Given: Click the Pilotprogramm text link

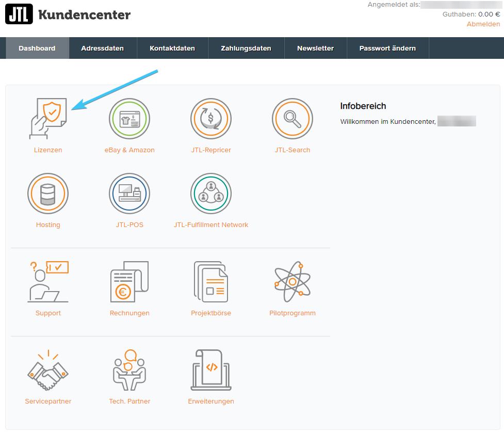Looking at the screenshot, I should [292, 313].
